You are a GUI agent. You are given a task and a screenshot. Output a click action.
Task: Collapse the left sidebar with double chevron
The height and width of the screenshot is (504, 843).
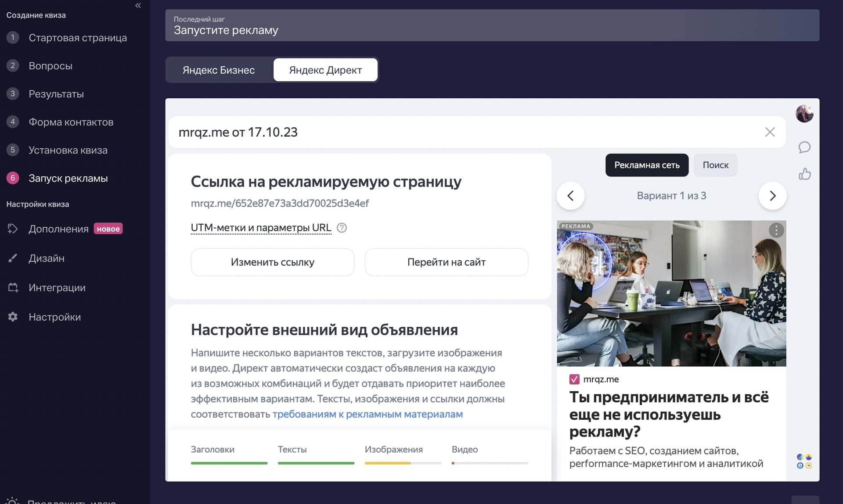pyautogui.click(x=138, y=6)
